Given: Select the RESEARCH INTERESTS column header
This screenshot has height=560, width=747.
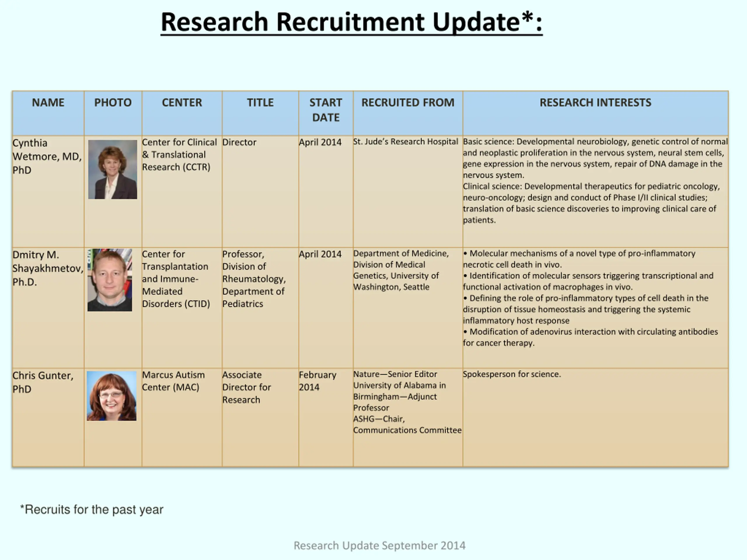Looking at the screenshot, I should tap(595, 103).
